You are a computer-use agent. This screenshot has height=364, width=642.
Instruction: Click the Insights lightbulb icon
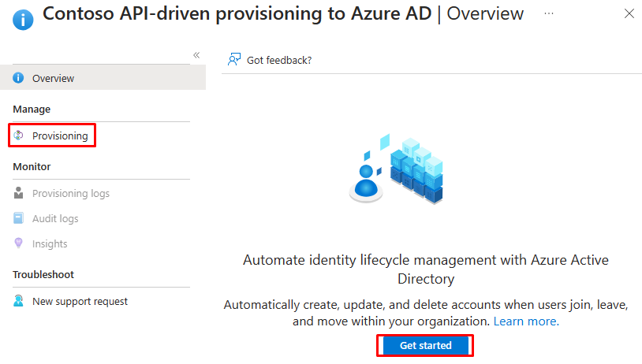pyautogui.click(x=18, y=243)
